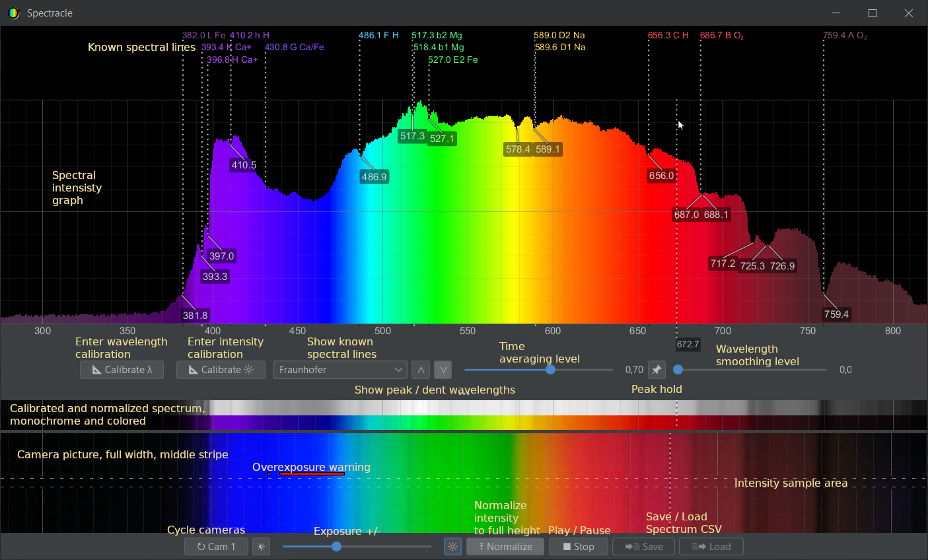Screen dimensions: 928x560
Task: Click the colored normalized spectrum strip
Action: tap(464, 423)
